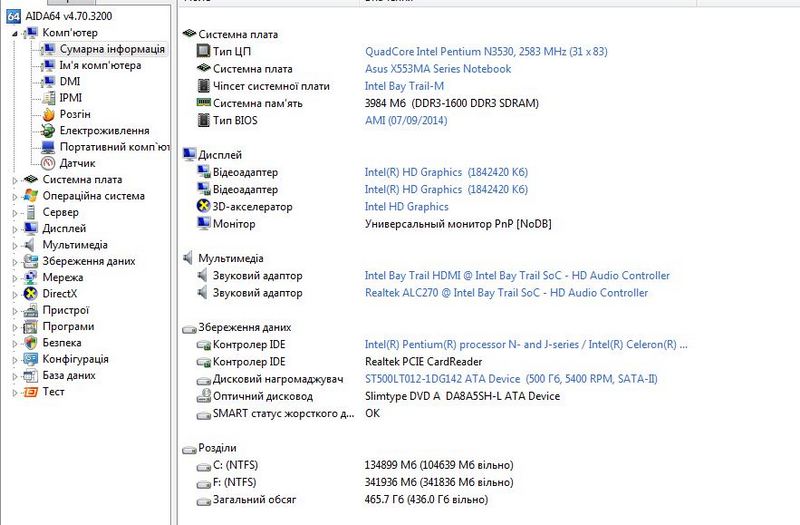Select the DMI tree item
800x525 pixels.
[x=70, y=81]
